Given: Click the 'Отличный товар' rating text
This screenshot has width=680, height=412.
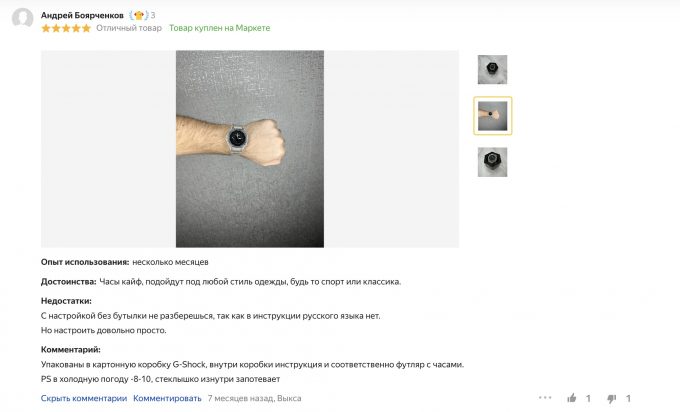Looking at the screenshot, I should (129, 28).
